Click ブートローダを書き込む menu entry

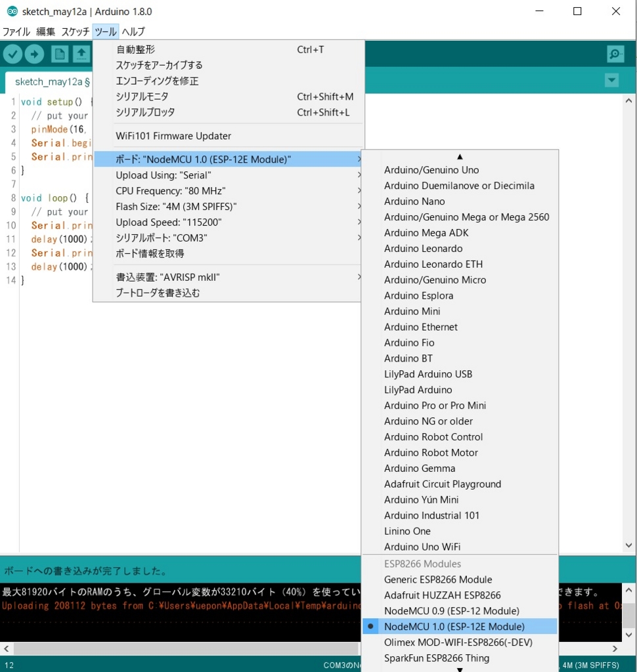pyautogui.click(x=227, y=293)
